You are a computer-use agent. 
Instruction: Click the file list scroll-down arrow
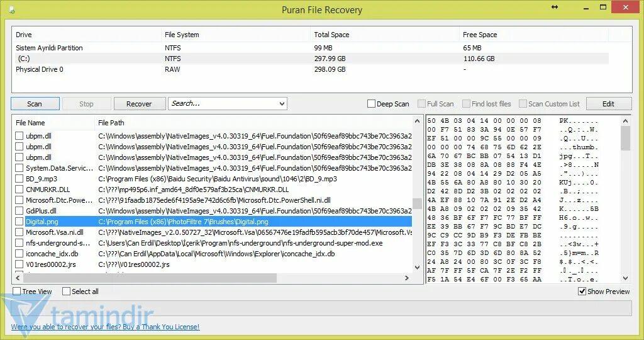pyautogui.click(x=418, y=267)
